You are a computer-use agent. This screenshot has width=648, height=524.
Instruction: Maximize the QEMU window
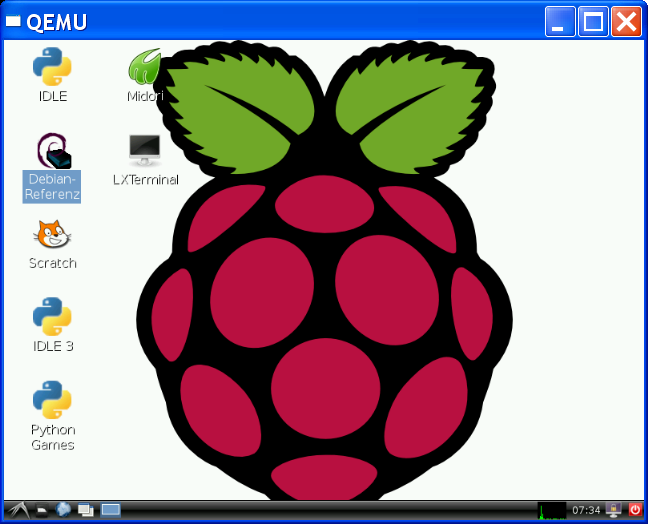(x=593, y=21)
